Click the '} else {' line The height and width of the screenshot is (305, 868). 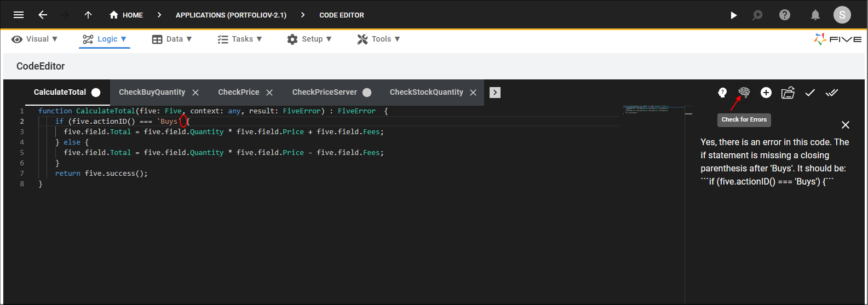pyautogui.click(x=72, y=142)
